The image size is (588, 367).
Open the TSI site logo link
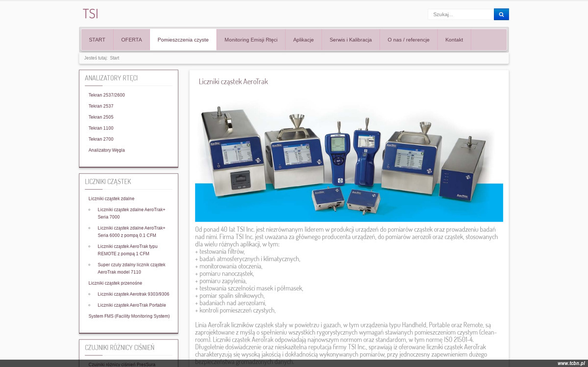pyautogui.click(x=90, y=14)
